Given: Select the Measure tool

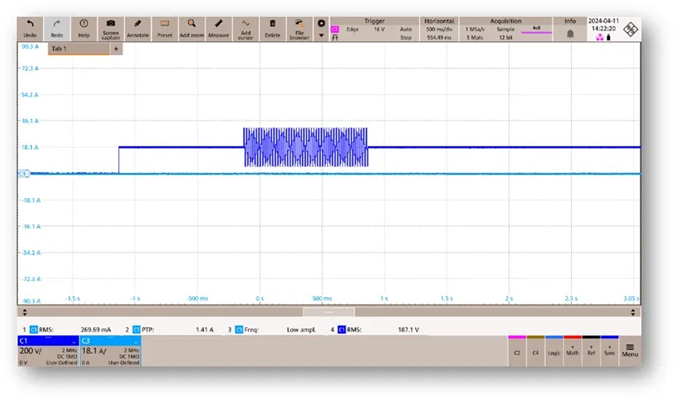Looking at the screenshot, I should tap(219, 27).
